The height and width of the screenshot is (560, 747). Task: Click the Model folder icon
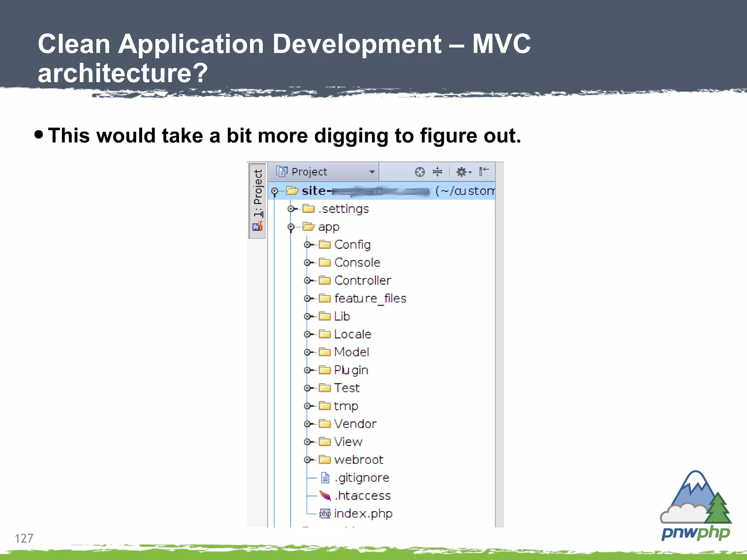pos(325,352)
